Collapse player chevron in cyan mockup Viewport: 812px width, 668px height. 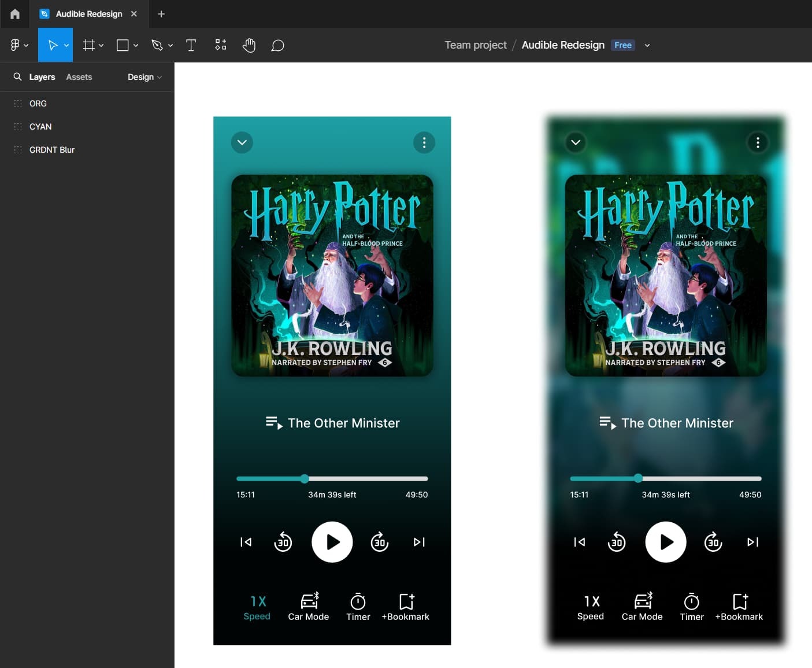242,142
